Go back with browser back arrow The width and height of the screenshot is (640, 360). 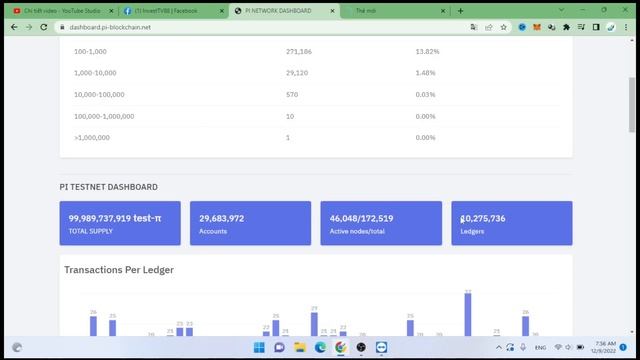click(14, 27)
